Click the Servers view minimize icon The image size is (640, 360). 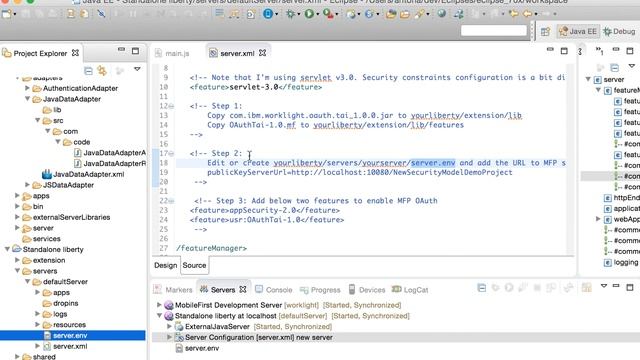(x=616, y=286)
